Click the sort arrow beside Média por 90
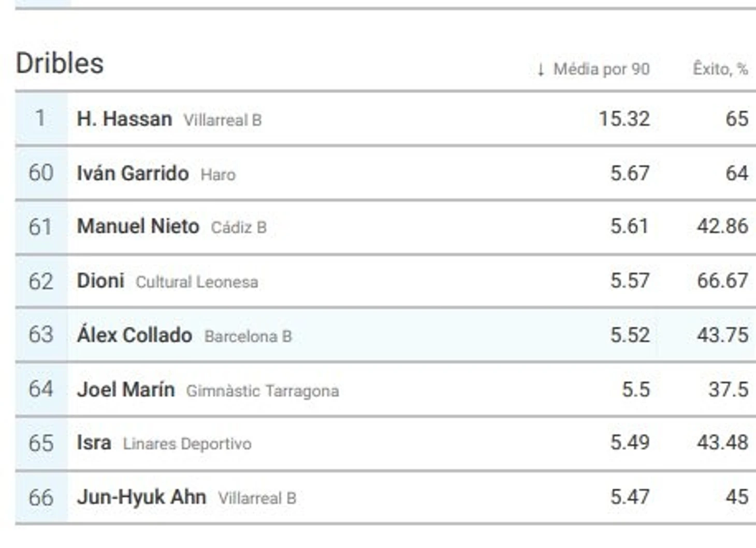756x548 pixels. (x=541, y=69)
